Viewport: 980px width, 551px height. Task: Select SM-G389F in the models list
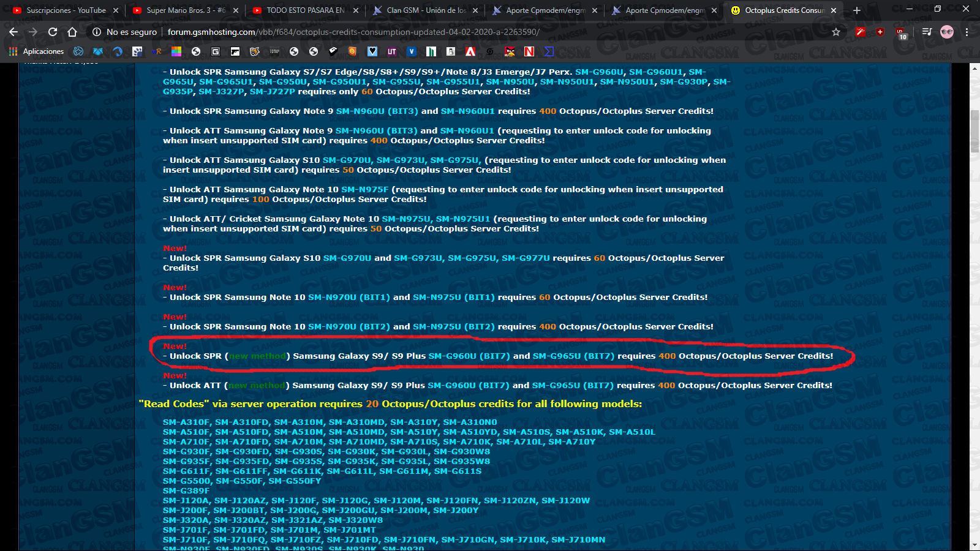click(186, 491)
